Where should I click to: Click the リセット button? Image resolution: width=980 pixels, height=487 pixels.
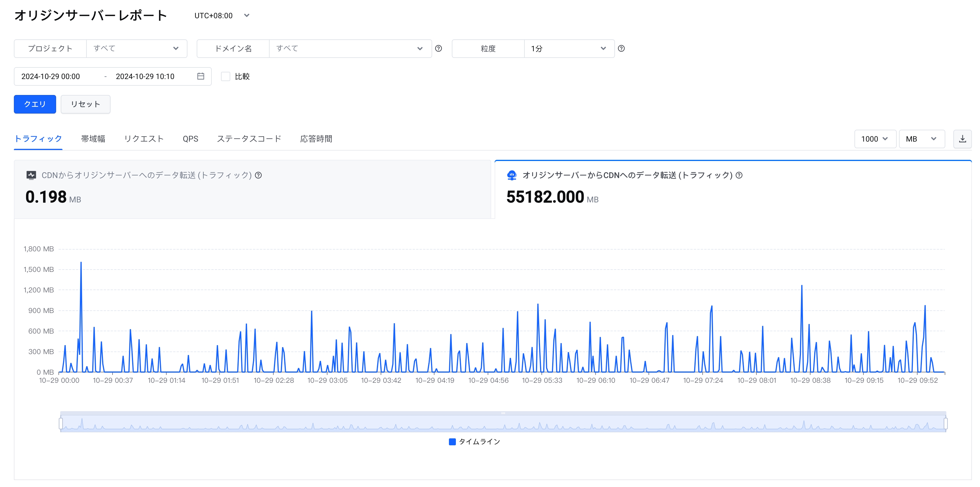tap(86, 104)
